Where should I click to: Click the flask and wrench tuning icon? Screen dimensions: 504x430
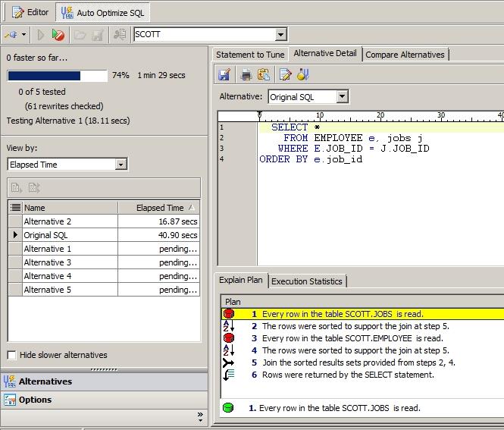(302, 74)
